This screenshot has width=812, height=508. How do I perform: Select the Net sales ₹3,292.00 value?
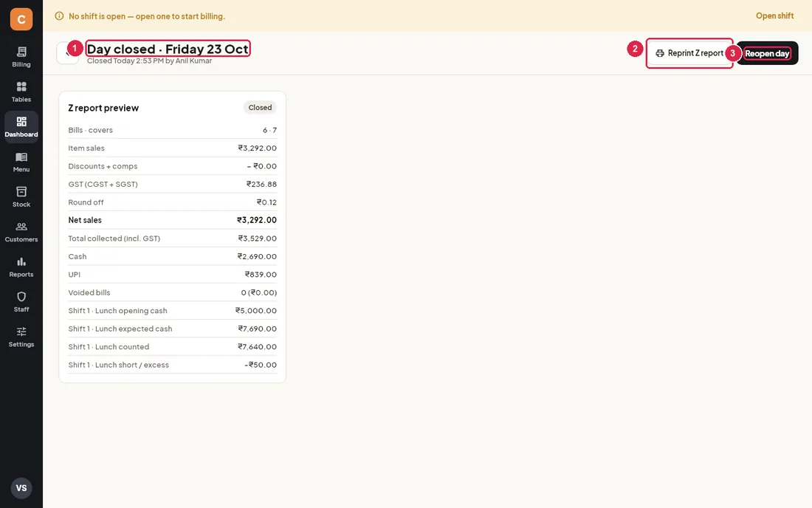(x=257, y=220)
